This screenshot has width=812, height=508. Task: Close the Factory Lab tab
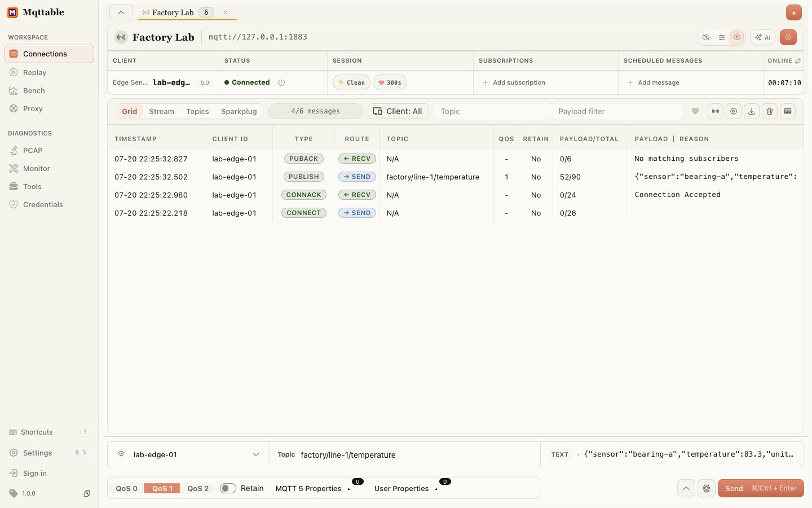pos(226,12)
